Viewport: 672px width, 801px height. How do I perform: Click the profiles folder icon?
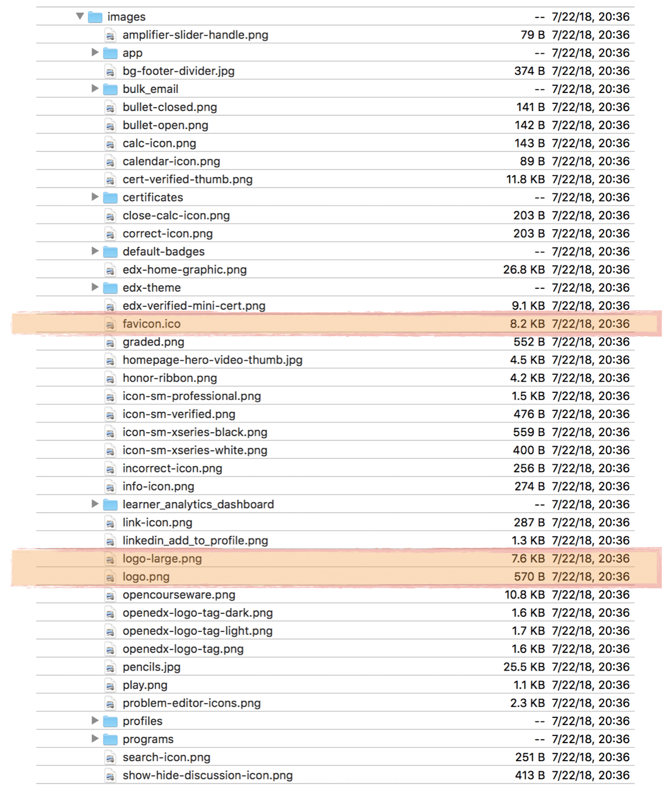coord(110,721)
